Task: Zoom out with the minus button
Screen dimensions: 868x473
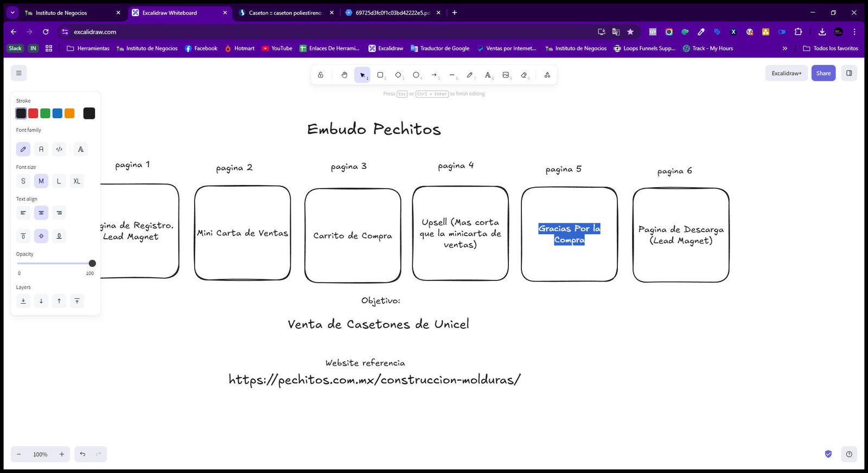Action: click(19, 454)
